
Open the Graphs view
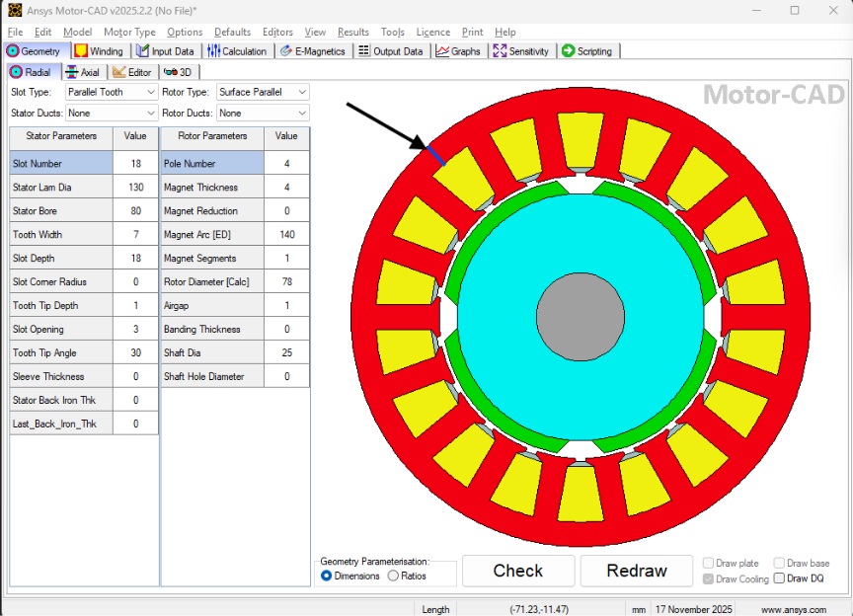point(458,50)
